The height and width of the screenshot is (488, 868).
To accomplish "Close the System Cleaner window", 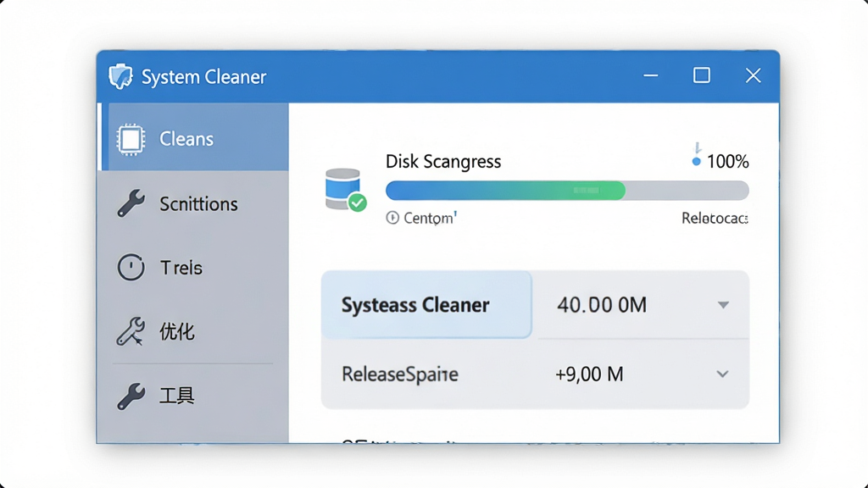I will tap(753, 75).
